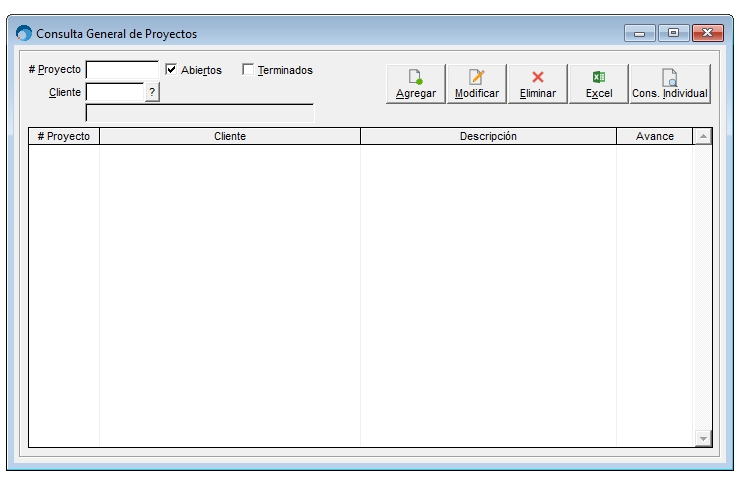
Task: Click the scrollbar down arrow in the grid
Action: (702, 438)
